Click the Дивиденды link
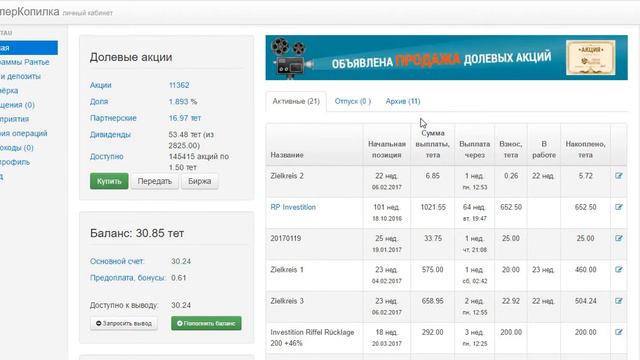Image resolution: width=640 pixels, height=360 pixels. click(110, 134)
